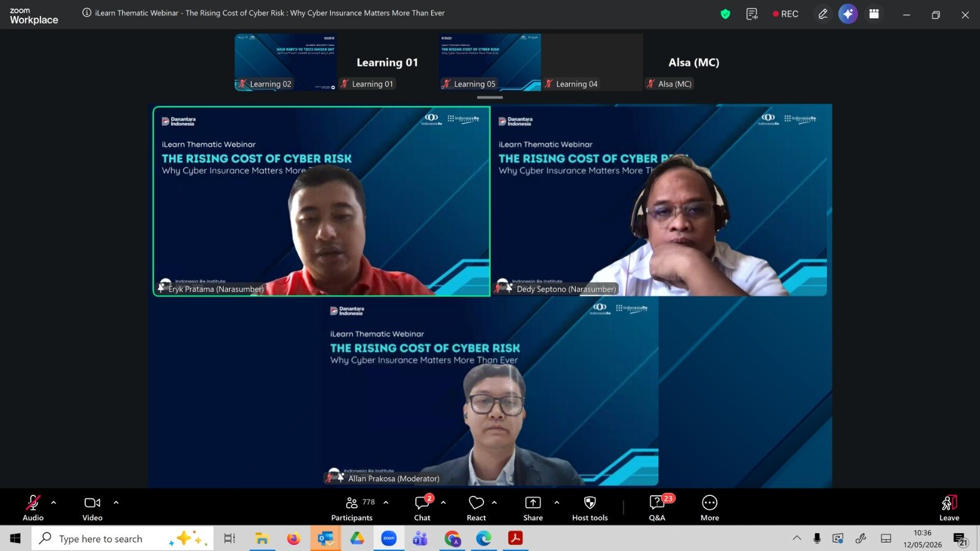Image resolution: width=980 pixels, height=551 pixels.
Task: Expand the Chat options caret
Action: (x=443, y=503)
